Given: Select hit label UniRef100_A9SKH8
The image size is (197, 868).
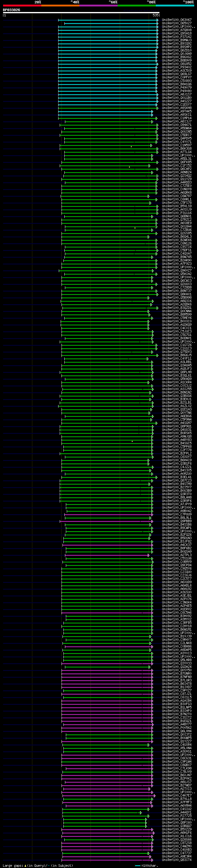Looking at the screenshot, I should pyautogui.click(x=177, y=108).
